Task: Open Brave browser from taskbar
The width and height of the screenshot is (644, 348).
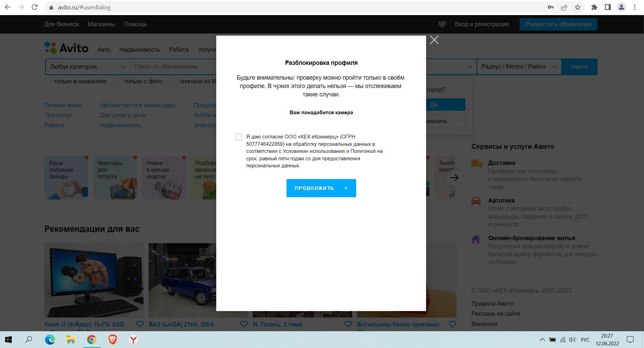Action: click(x=113, y=340)
